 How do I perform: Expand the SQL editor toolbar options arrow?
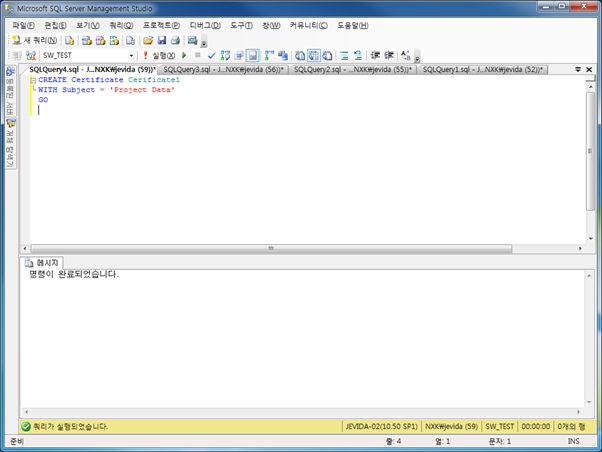pyautogui.click(x=417, y=58)
